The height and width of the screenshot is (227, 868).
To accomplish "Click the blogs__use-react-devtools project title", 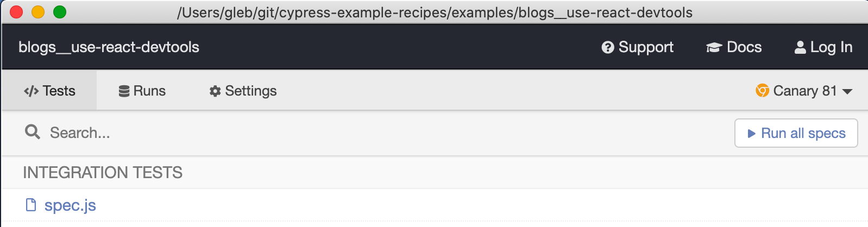I will click(x=109, y=47).
